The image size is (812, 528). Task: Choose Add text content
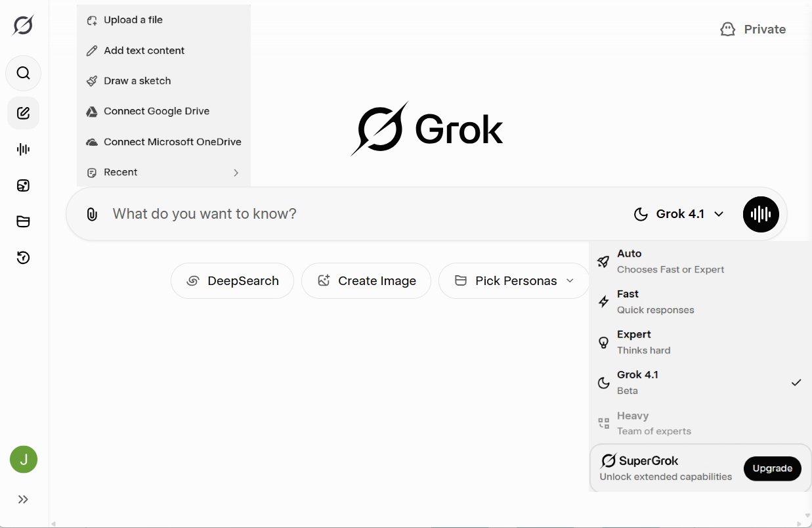[163, 51]
